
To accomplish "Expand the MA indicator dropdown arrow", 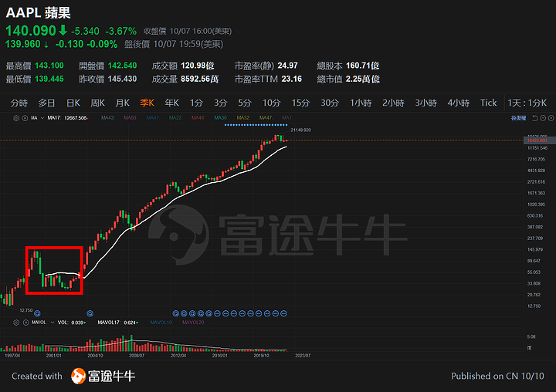I will [42, 118].
